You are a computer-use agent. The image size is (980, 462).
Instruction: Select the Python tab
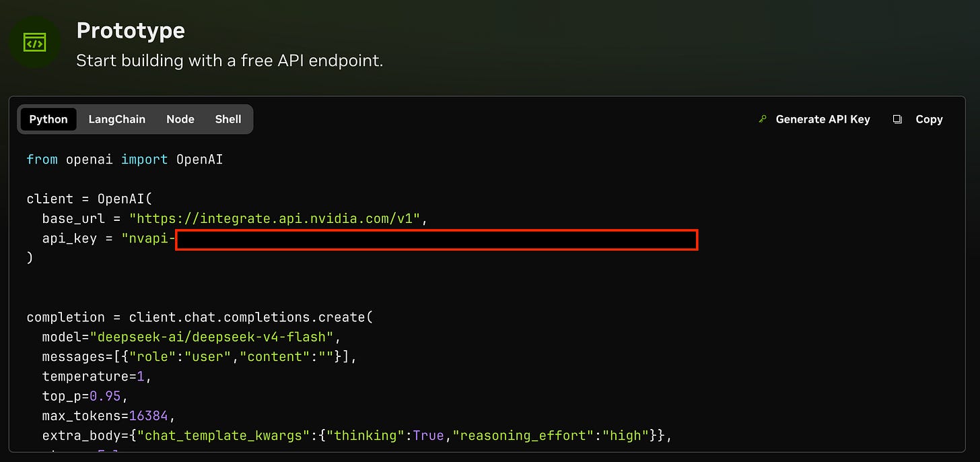tap(48, 119)
